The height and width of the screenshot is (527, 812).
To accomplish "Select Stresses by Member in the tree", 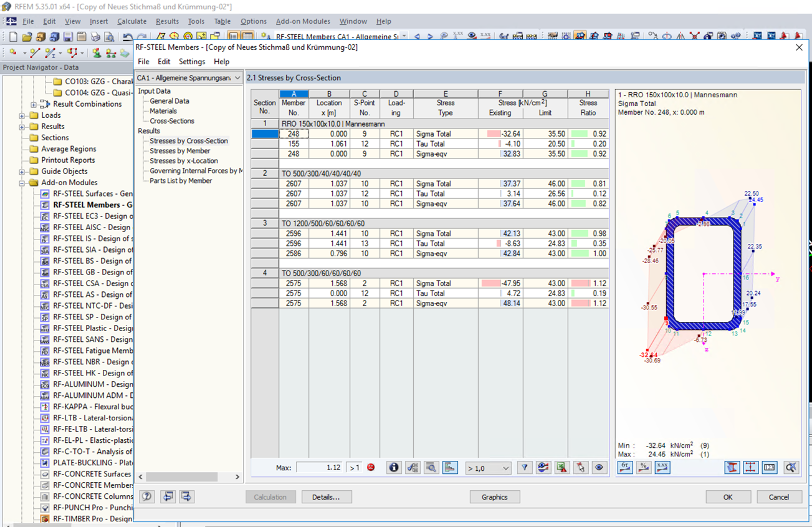I will (180, 151).
